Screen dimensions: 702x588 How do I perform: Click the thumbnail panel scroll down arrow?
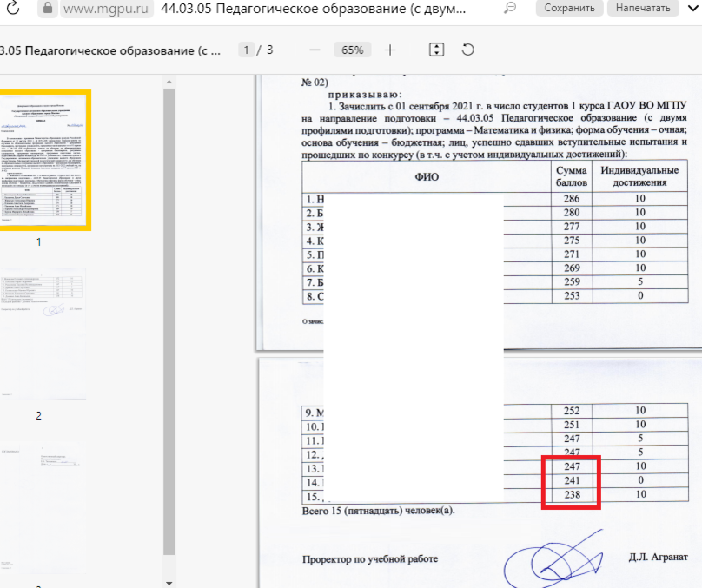pyautogui.click(x=169, y=583)
